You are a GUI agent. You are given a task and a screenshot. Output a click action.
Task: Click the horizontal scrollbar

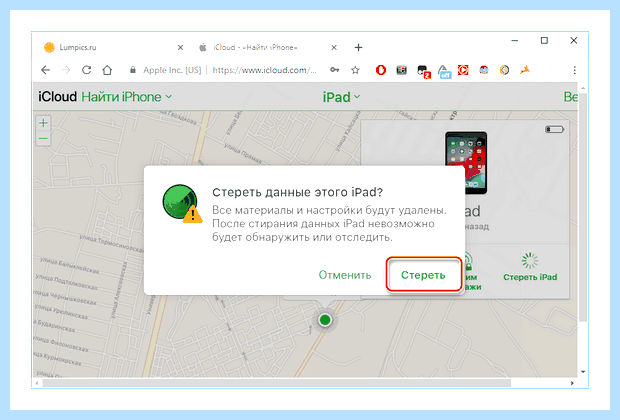277,383
